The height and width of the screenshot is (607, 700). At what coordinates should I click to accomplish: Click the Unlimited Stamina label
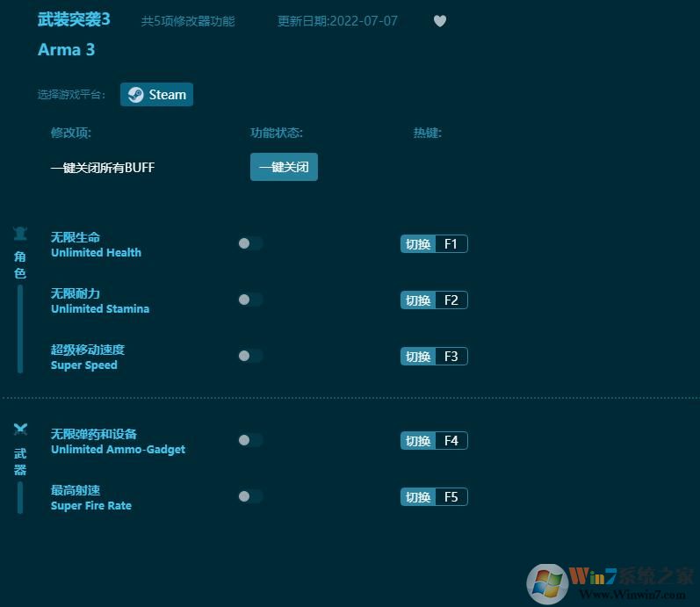100,308
